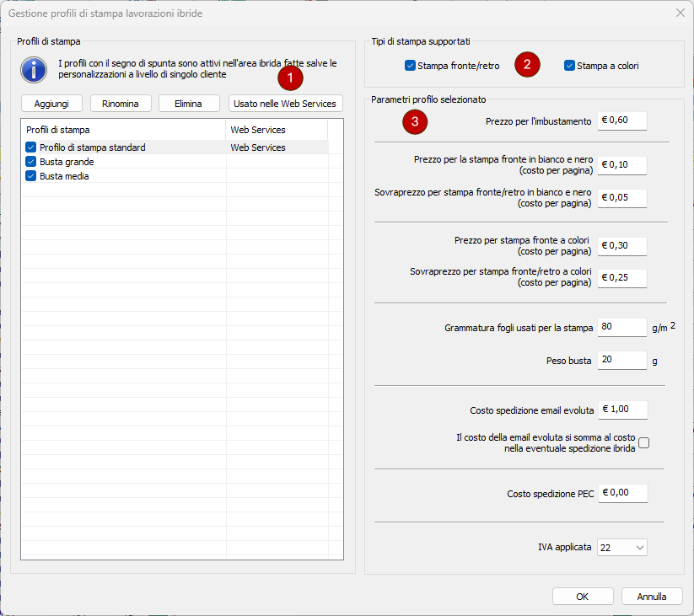Cancel with the Annulla button
Viewport: 694px width, 616px height.
click(x=651, y=596)
